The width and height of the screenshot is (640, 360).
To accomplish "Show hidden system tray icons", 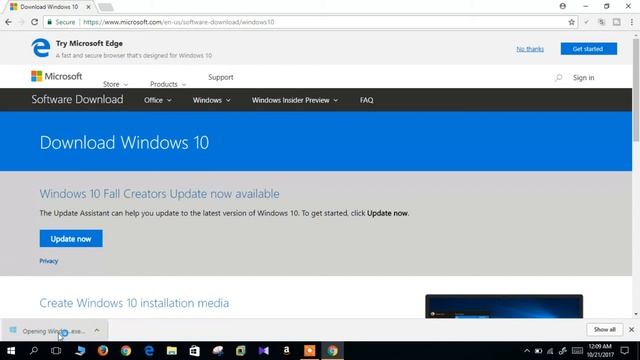I will [x=527, y=351].
